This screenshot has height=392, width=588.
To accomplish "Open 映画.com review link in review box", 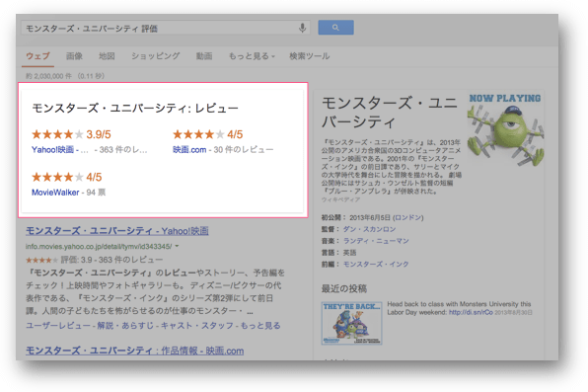I will (x=189, y=150).
